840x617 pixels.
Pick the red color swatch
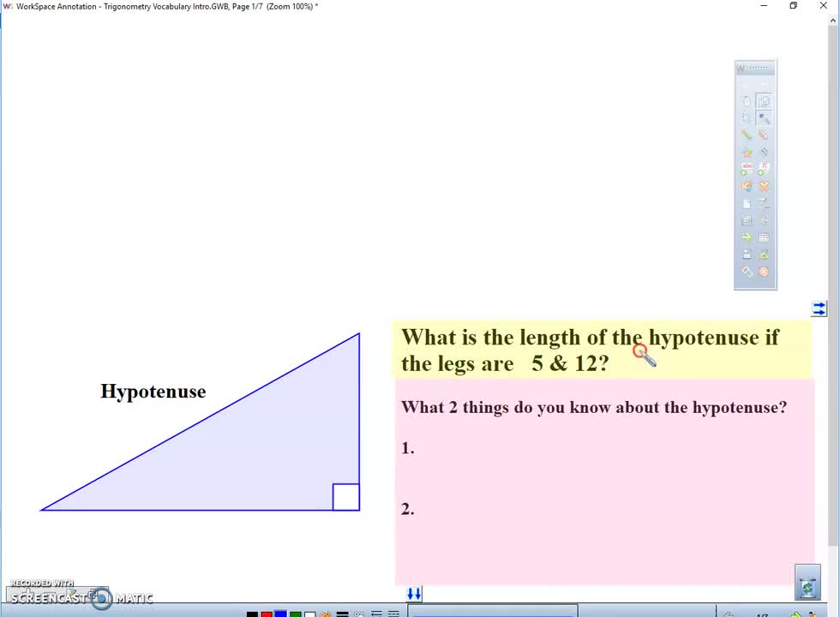coord(267,614)
